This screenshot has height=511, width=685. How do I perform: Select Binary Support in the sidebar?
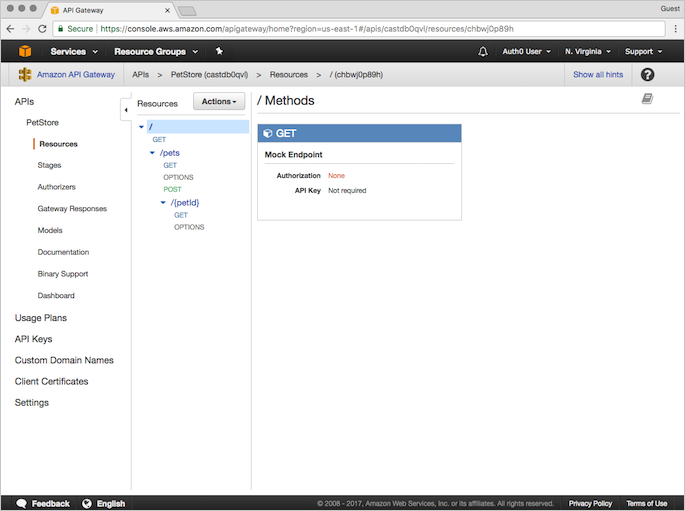coord(62,274)
